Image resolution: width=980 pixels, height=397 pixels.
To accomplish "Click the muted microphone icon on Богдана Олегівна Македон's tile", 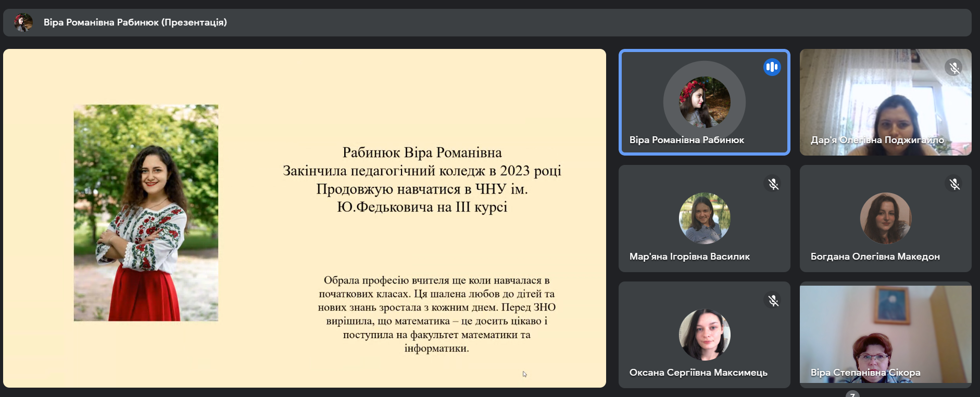I will click(954, 184).
